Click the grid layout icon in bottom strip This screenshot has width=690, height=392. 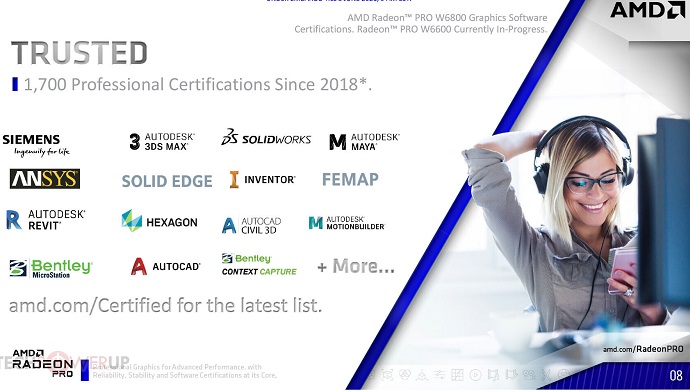(x=457, y=375)
